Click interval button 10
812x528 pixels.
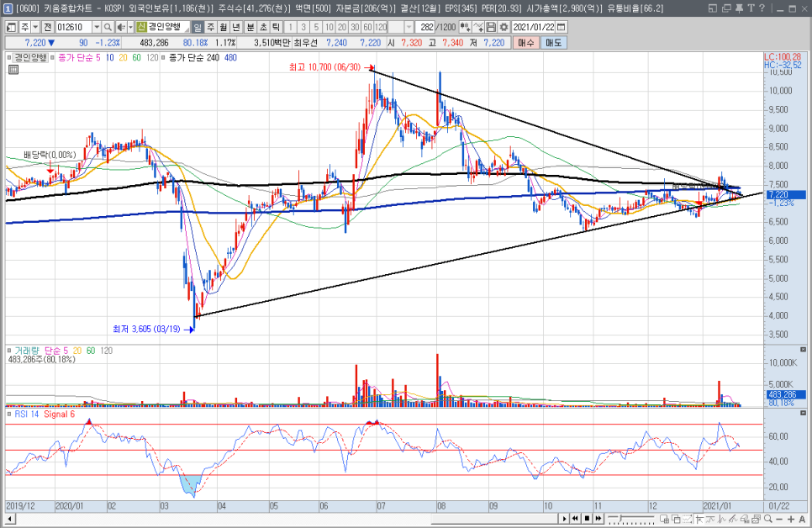[x=329, y=27]
